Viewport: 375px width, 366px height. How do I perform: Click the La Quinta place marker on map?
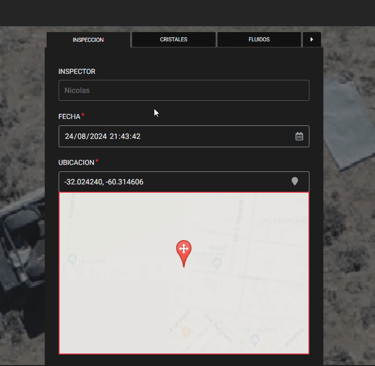(72, 260)
